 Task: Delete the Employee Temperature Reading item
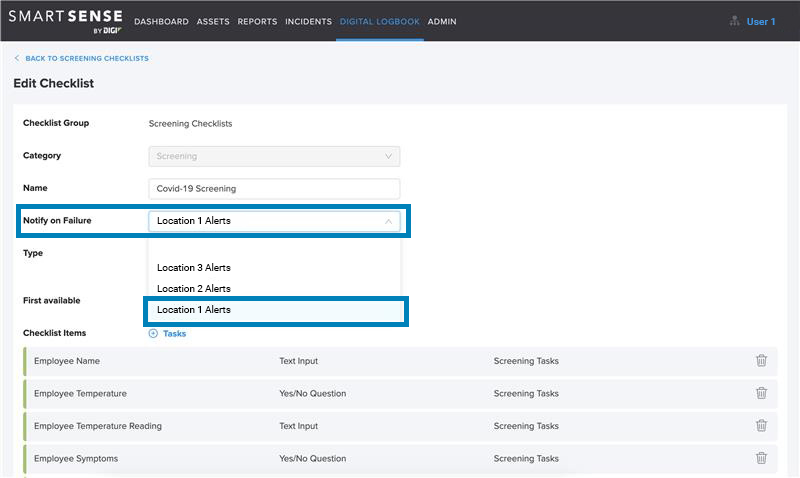[x=761, y=425]
